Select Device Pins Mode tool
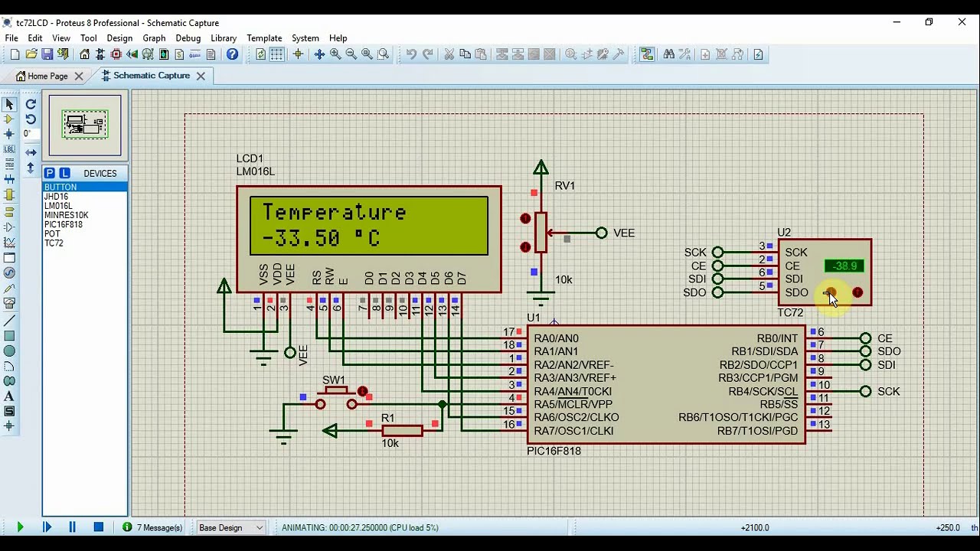 (x=9, y=227)
